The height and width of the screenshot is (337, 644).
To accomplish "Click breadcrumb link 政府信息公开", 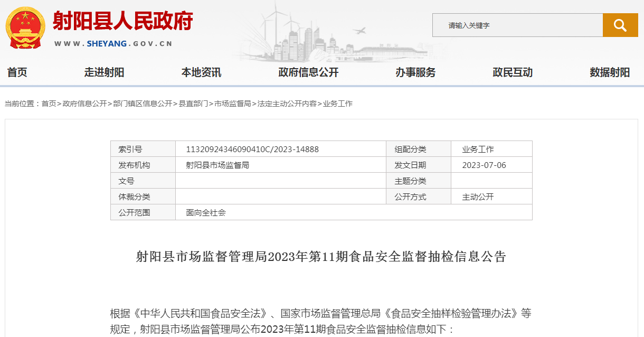I will (84, 104).
